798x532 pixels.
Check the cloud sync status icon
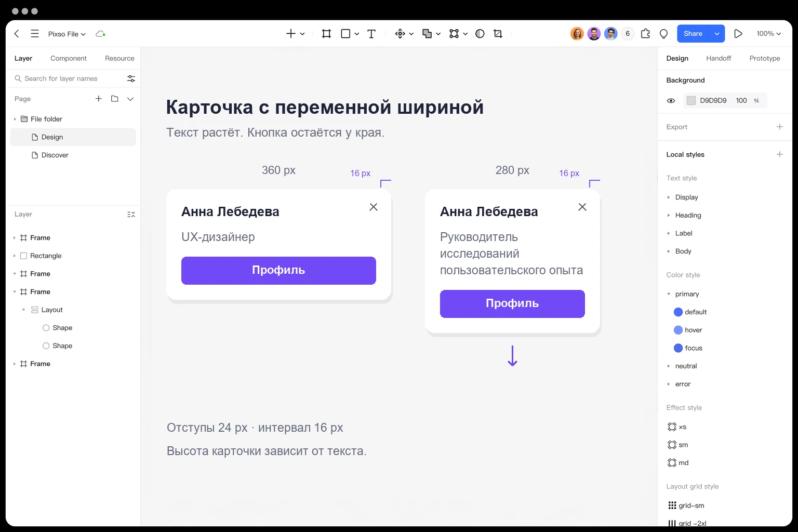click(x=100, y=34)
